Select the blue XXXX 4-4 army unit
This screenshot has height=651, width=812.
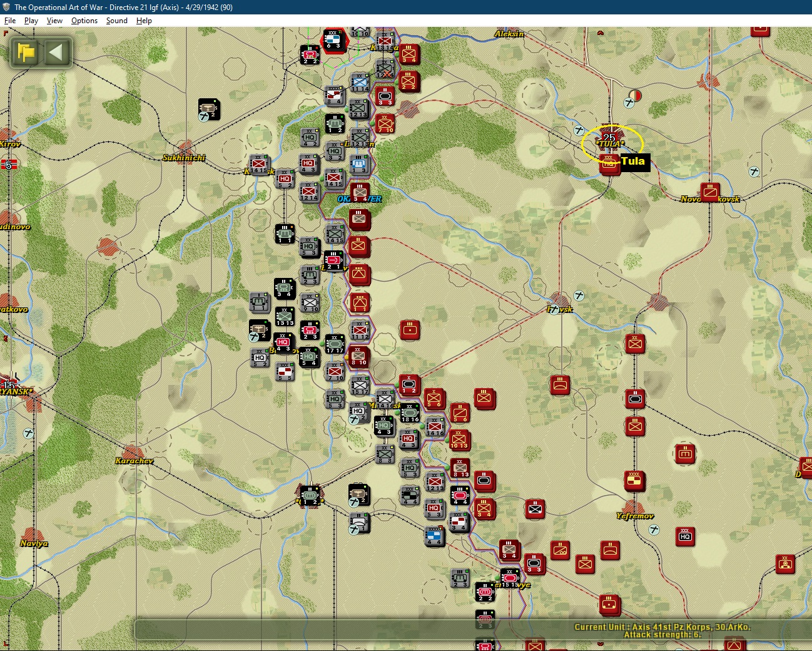pos(434,536)
